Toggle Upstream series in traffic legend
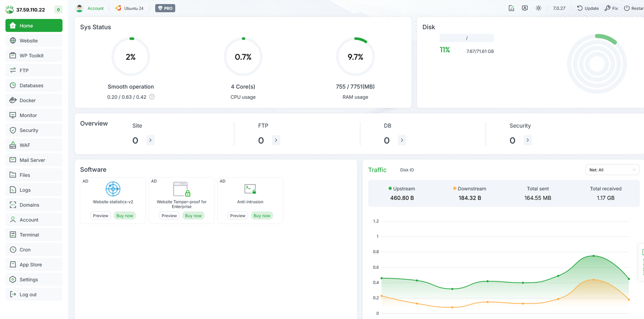 (402, 188)
